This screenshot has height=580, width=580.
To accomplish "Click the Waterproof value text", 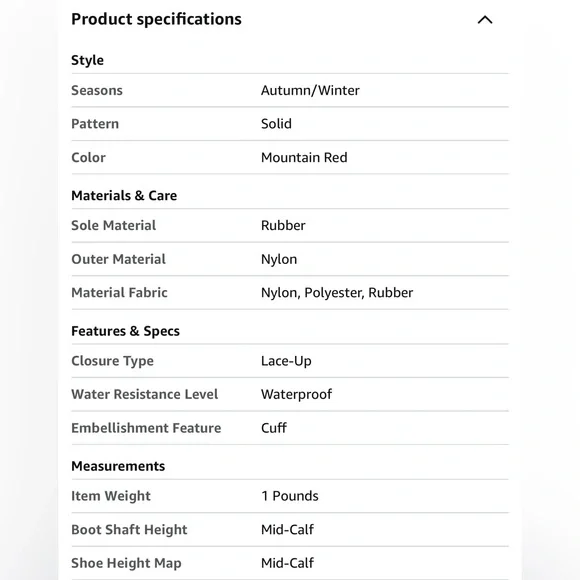I will [x=296, y=394].
